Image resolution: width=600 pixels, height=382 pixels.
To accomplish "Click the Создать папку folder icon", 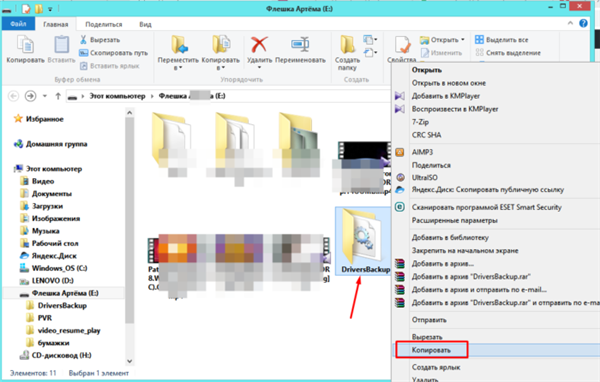I will tap(347, 45).
